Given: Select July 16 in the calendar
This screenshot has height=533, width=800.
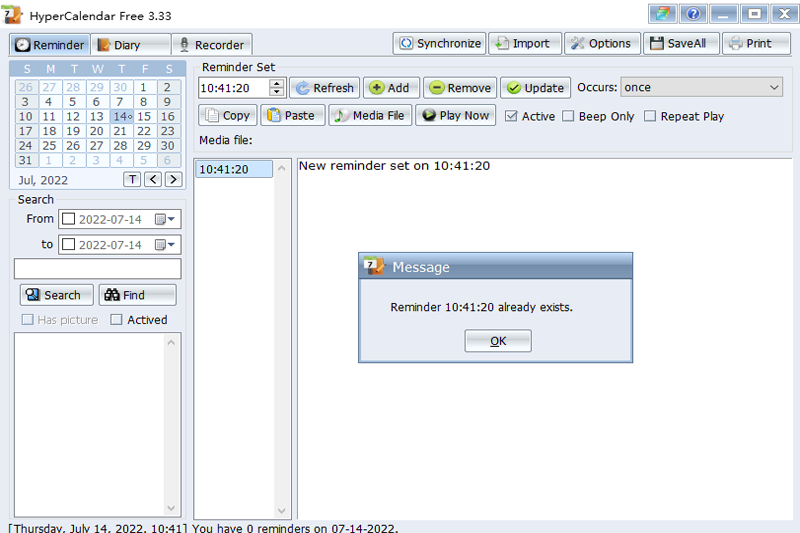Looking at the screenshot, I should pyautogui.click(x=168, y=116).
